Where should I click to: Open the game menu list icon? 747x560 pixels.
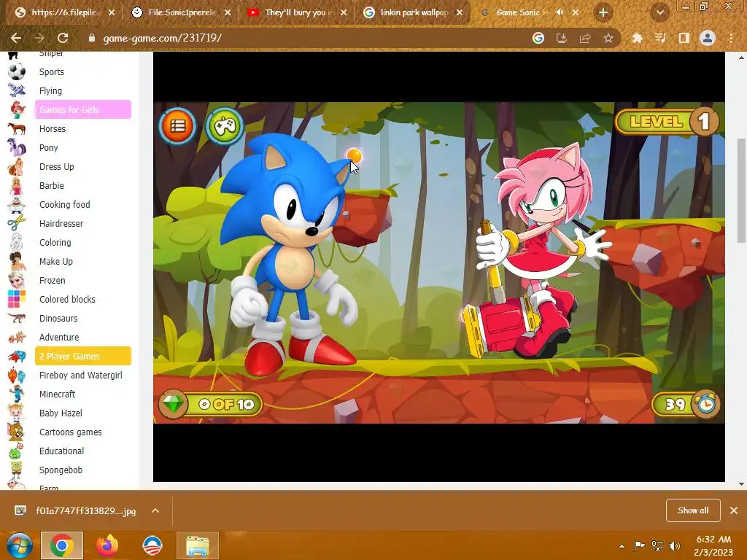pos(177,125)
